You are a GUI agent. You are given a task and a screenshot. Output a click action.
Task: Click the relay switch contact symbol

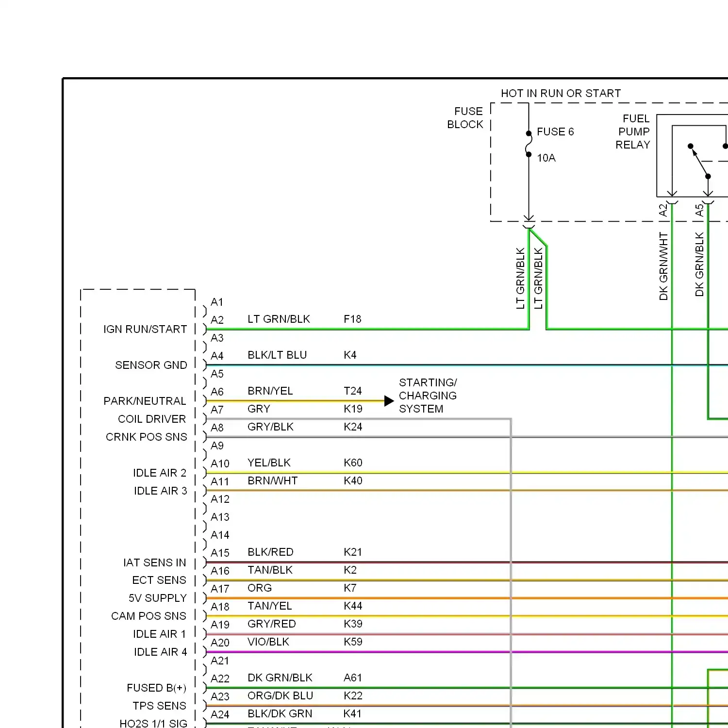pos(699,161)
